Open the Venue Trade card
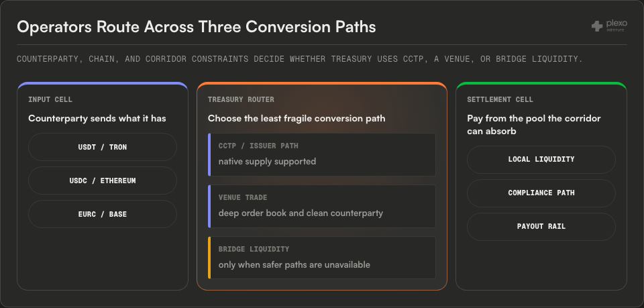 click(x=322, y=206)
